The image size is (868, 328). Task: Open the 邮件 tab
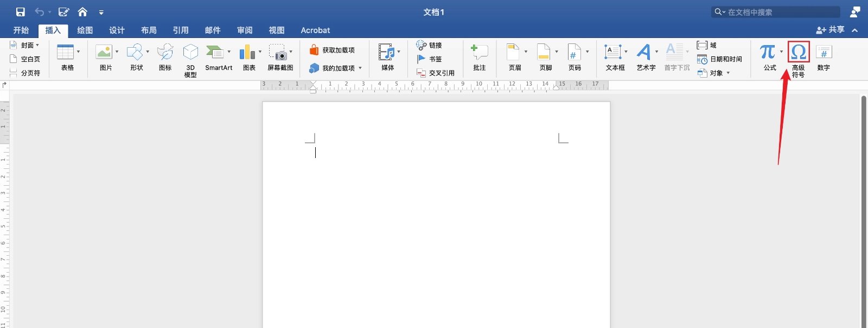click(x=213, y=30)
